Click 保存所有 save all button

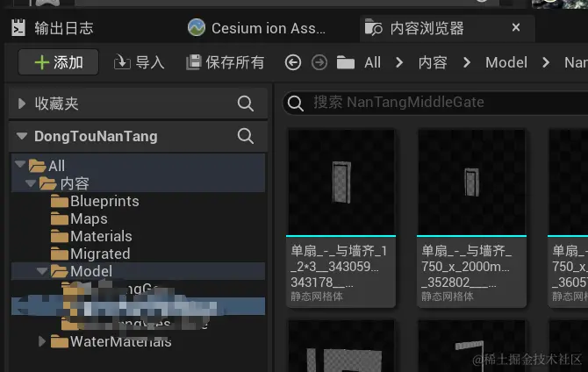[226, 62]
